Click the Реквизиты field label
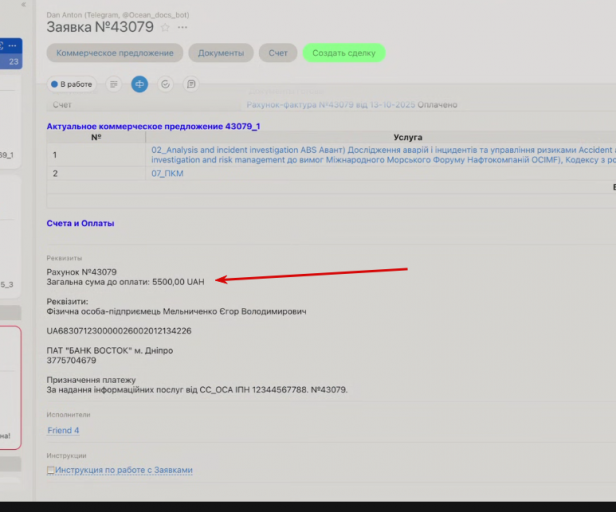Image resolution: width=616 pixels, height=512 pixels. click(64, 258)
